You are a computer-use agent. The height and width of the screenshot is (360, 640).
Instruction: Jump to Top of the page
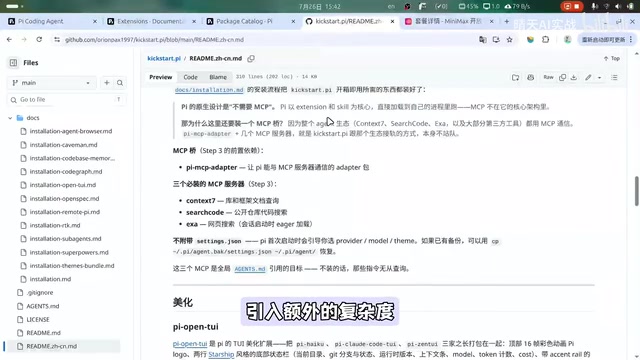612,58
